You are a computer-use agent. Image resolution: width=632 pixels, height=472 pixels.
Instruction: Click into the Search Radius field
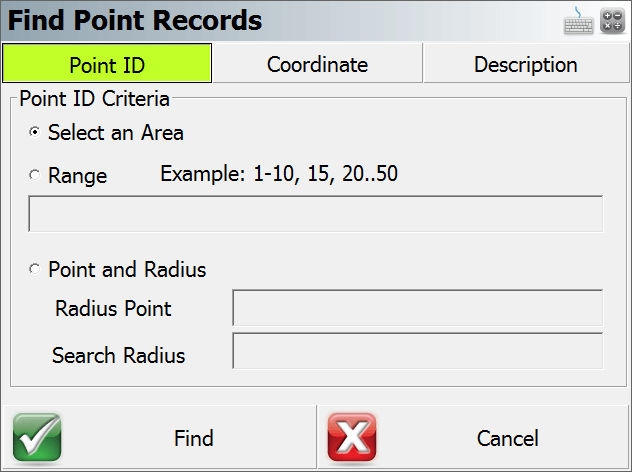418,351
